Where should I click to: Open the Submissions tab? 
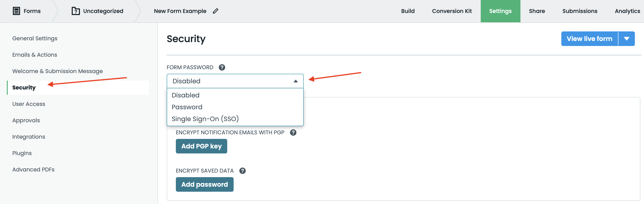pos(580,11)
